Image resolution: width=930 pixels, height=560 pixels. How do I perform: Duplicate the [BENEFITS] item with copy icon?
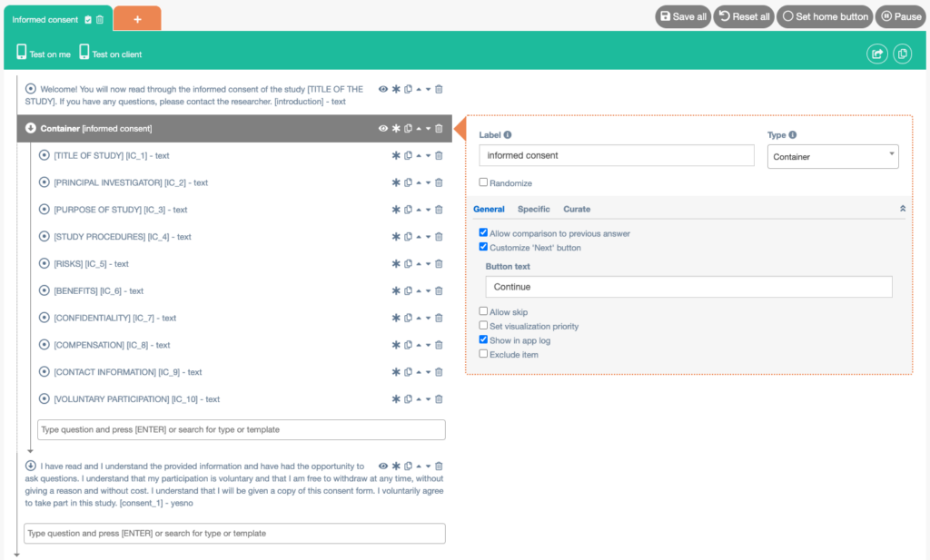[x=408, y=291]
